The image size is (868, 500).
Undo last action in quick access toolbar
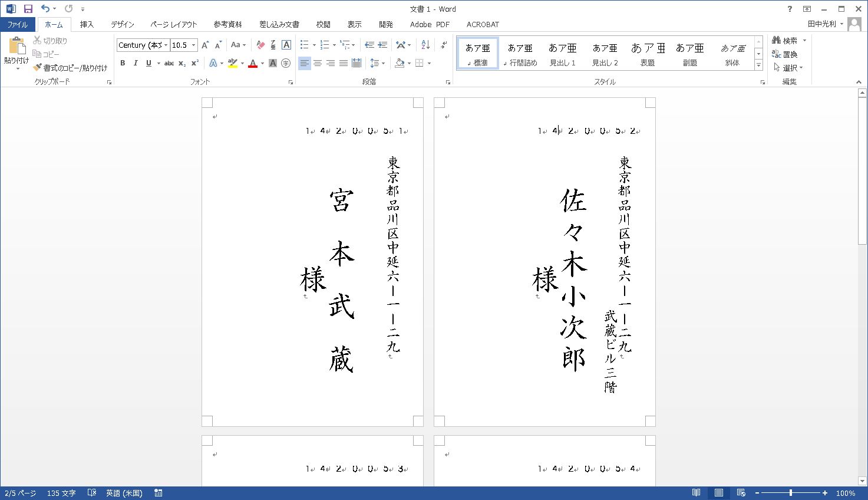point(45,9)
